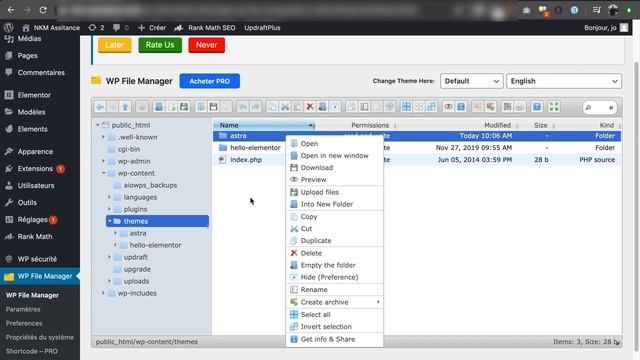Click the red Never button

point(207,45)
